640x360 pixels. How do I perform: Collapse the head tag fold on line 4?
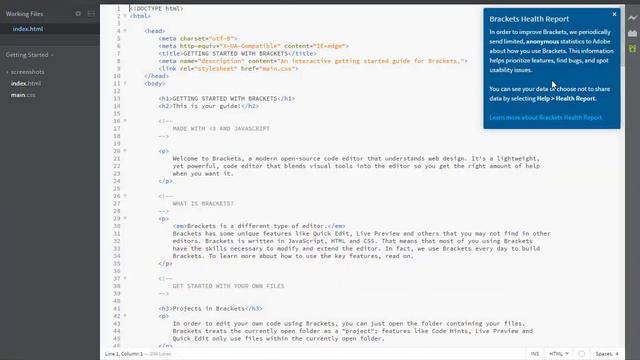[x=125, y=31]
